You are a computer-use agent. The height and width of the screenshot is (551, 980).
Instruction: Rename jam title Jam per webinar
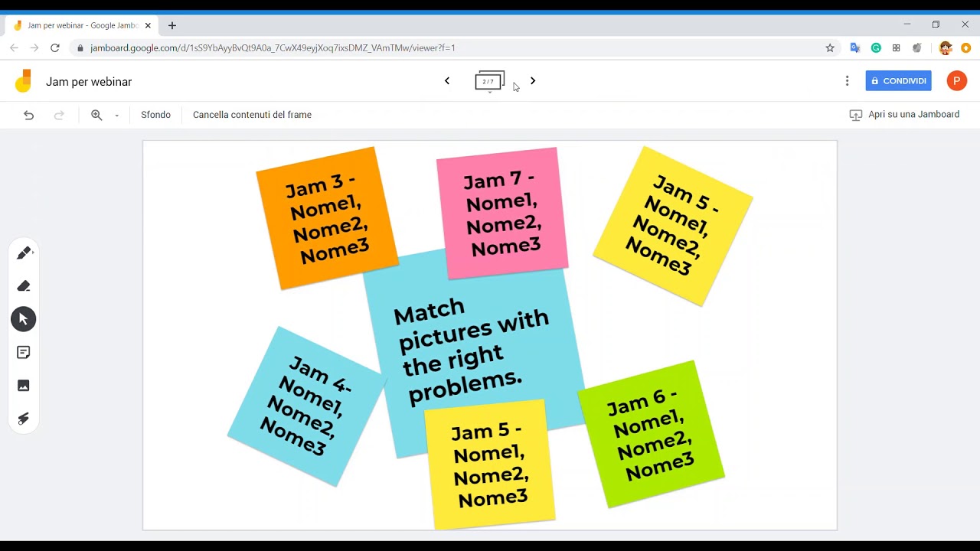pos(89,82)
